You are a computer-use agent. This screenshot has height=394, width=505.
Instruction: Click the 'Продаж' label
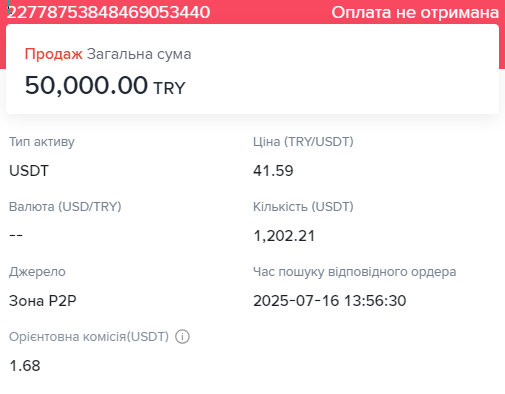point(53,54)
